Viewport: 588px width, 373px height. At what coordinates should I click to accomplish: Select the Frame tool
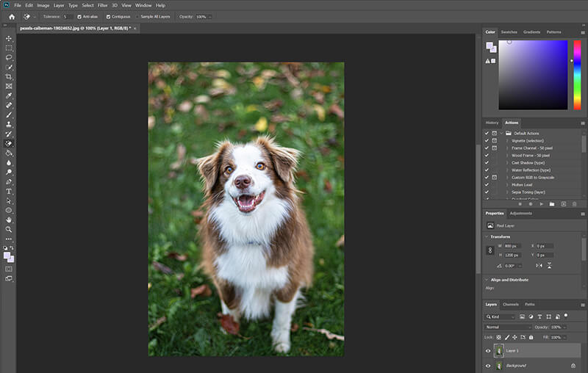9,87
